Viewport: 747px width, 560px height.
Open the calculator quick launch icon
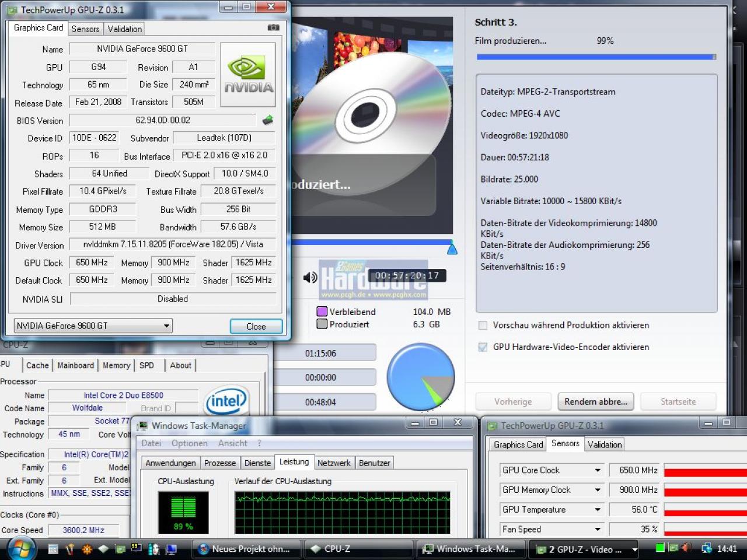pyautogui.click(x=53, y=549)
